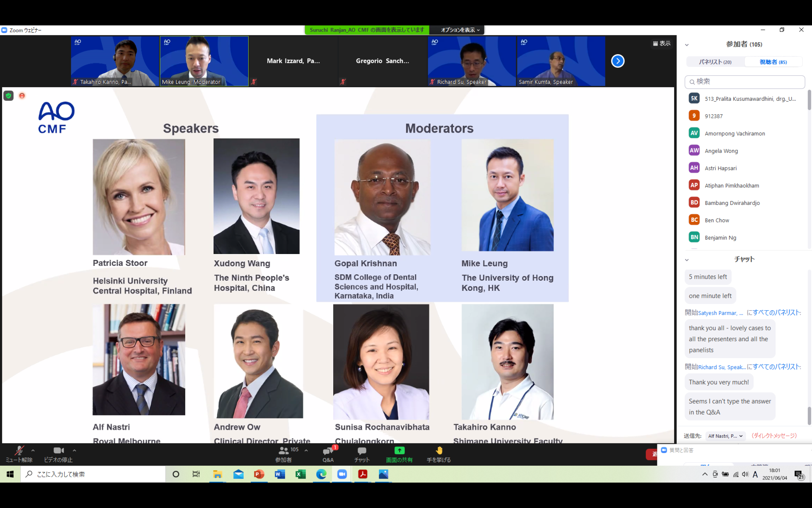This screenshot has width=812, height=508.
Task: Select Gregorio Sanch... panelist tile
Action: pos(383,61)
